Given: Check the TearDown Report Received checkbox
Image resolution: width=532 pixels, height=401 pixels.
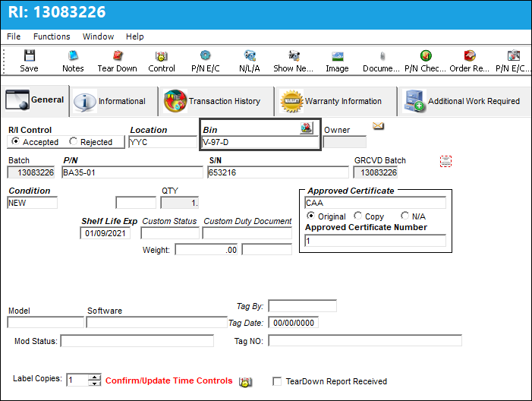Looking at the screenshot, I should (277, 381).
